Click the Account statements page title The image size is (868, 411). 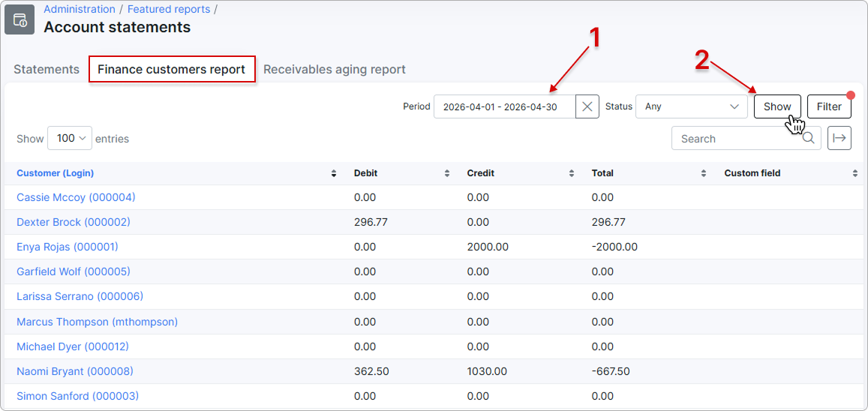117,26
